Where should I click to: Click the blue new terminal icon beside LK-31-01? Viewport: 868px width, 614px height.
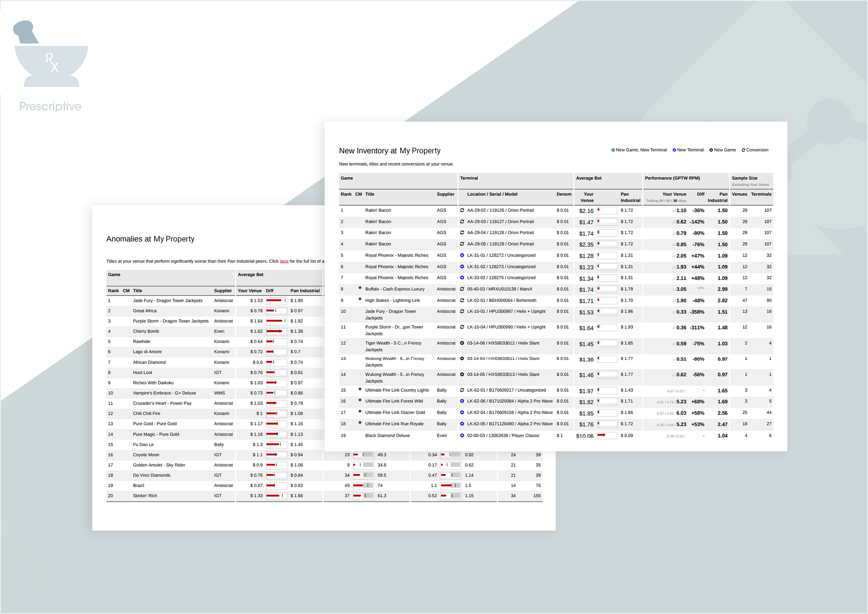coord(462,255)
